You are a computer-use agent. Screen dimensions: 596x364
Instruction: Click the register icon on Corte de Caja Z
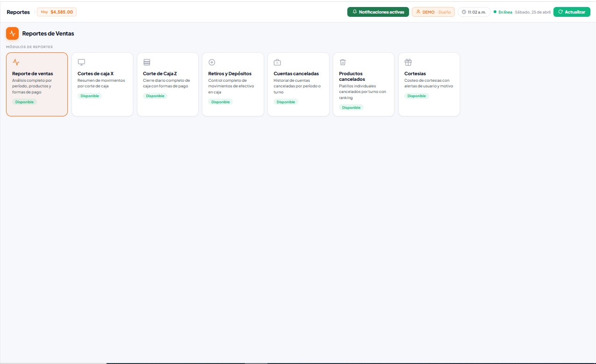point(147,62)
